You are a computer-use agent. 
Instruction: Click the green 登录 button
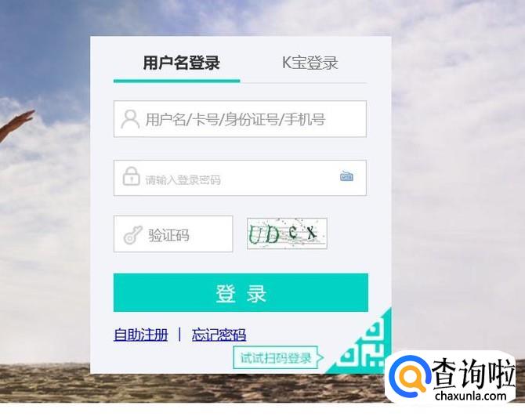(241, 293)
